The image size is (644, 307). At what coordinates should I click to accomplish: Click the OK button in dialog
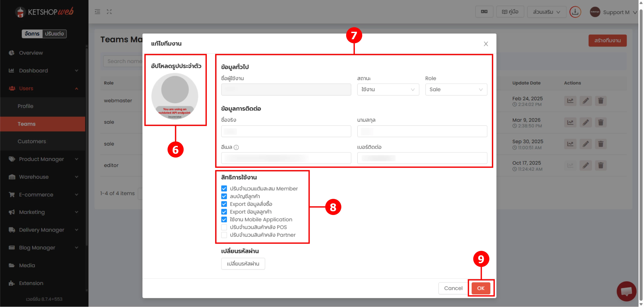[x=481, y=288]
